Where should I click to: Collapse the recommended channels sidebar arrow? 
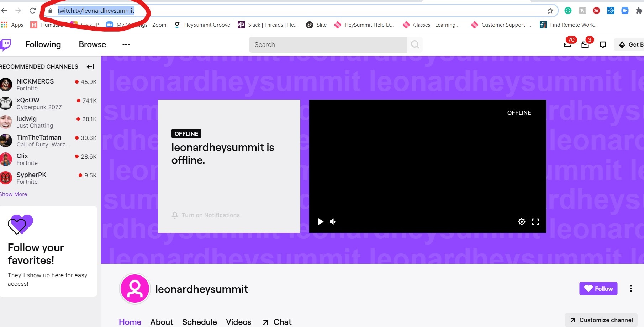[90, 66]
